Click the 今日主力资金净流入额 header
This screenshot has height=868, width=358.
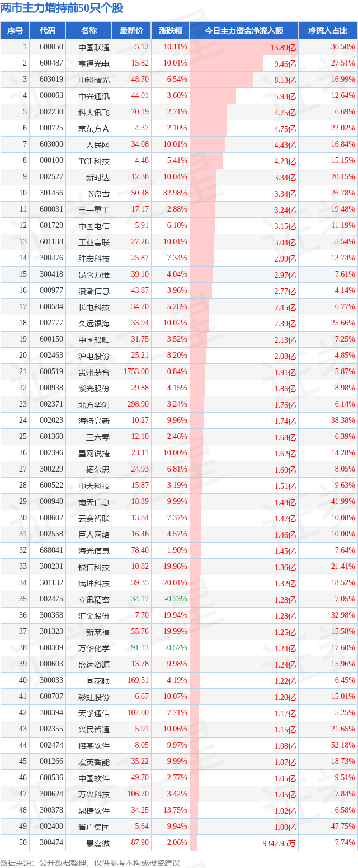coord(244,31)
